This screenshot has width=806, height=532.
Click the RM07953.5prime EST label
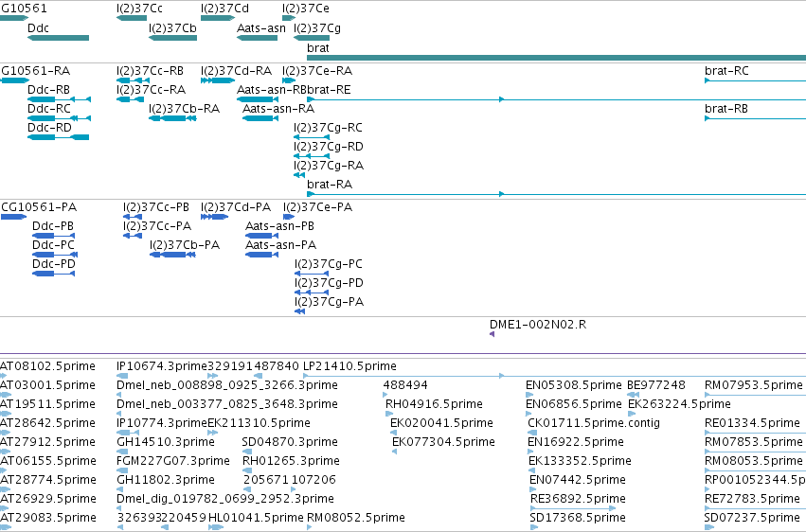click(754, 385)
